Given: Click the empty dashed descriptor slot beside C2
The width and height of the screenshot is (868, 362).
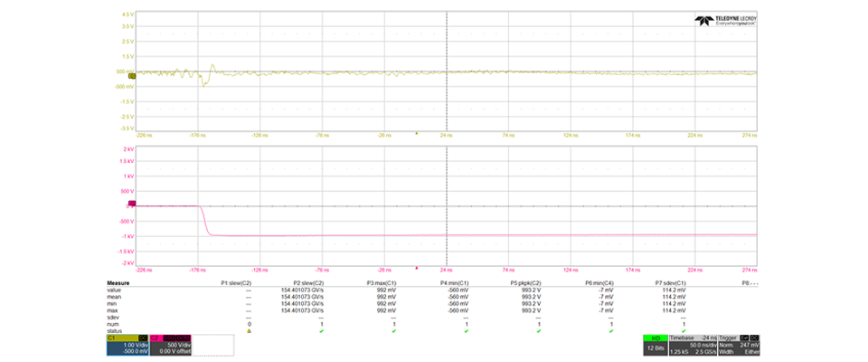Looking at the screenshot, I should click(213, 344).
